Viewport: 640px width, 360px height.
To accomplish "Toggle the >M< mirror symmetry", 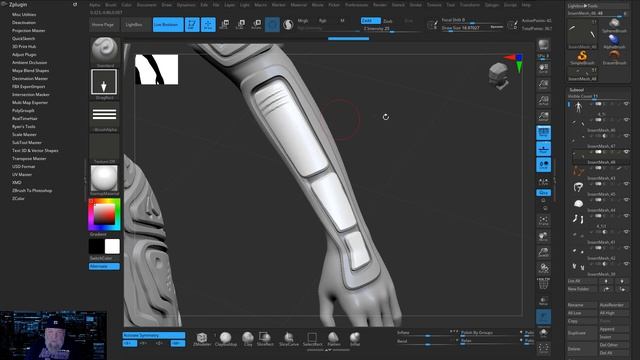I will (x=178, y=343).
